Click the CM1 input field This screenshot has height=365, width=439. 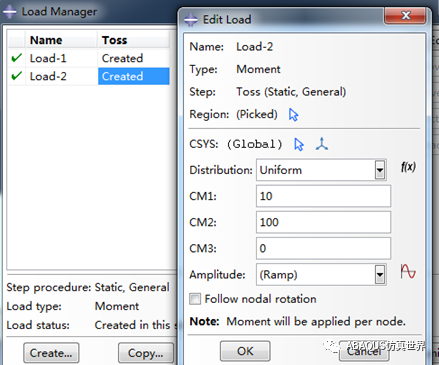323,196
